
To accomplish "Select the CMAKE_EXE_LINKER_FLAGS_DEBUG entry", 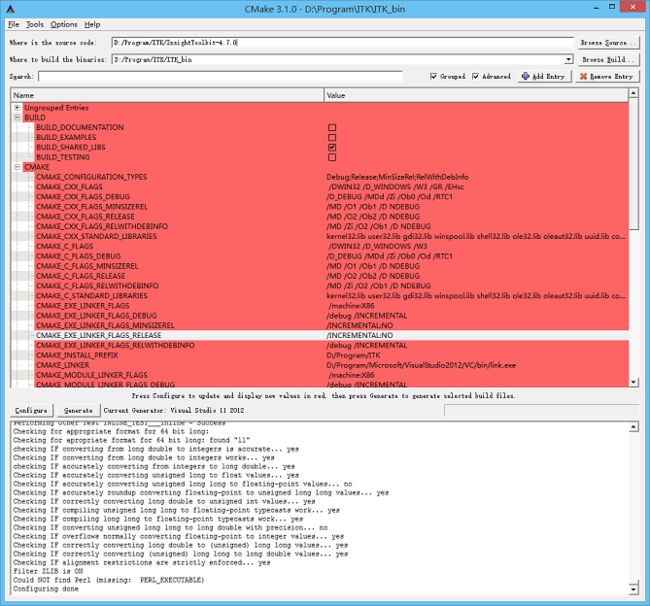I will [96, 316].
